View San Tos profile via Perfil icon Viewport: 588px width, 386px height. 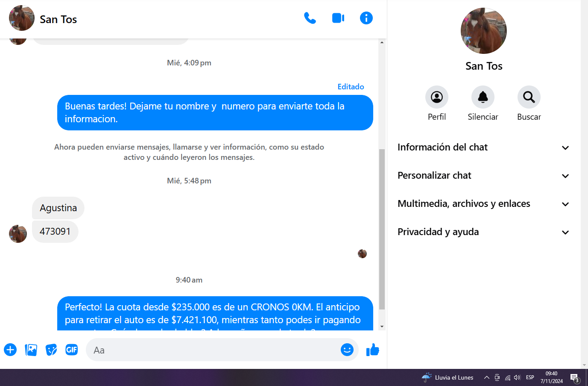[x=437, y=97]
